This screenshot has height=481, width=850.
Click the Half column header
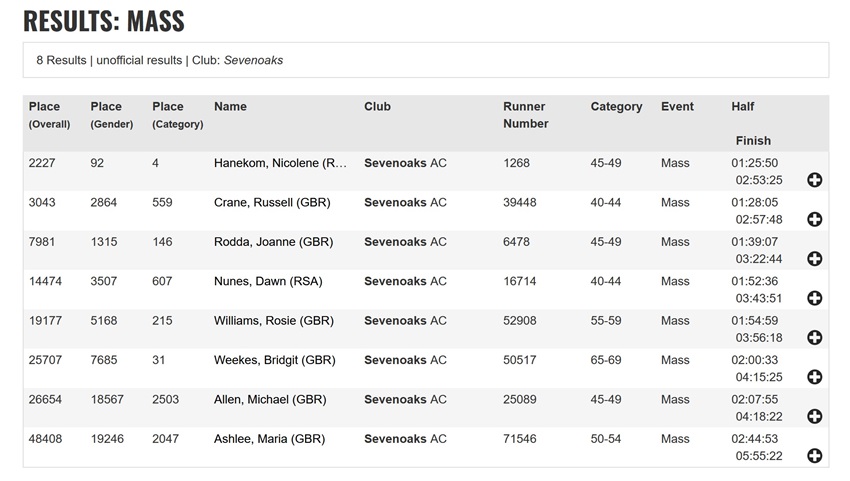(x=743, y=106)
